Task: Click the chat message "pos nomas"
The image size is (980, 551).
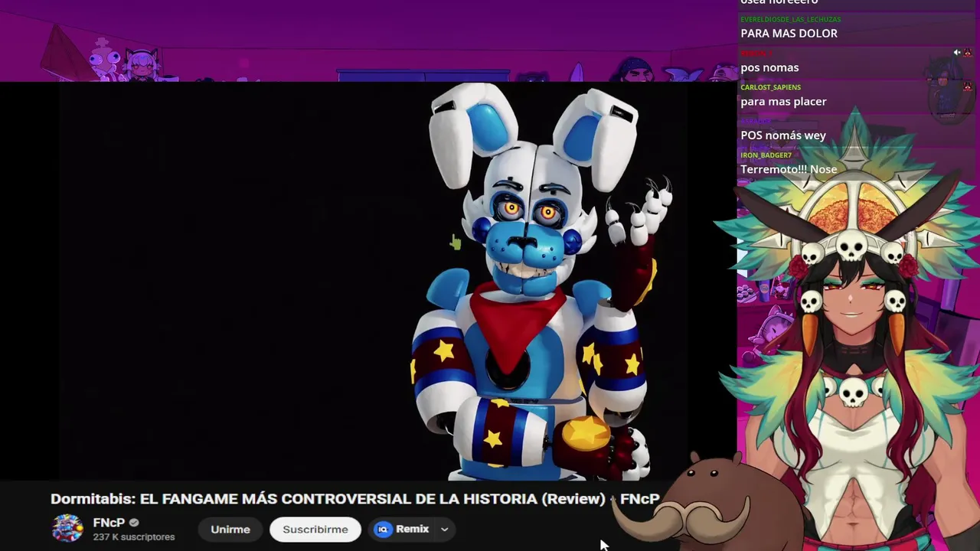Action: pyautogui.click(x=769, y=67)
